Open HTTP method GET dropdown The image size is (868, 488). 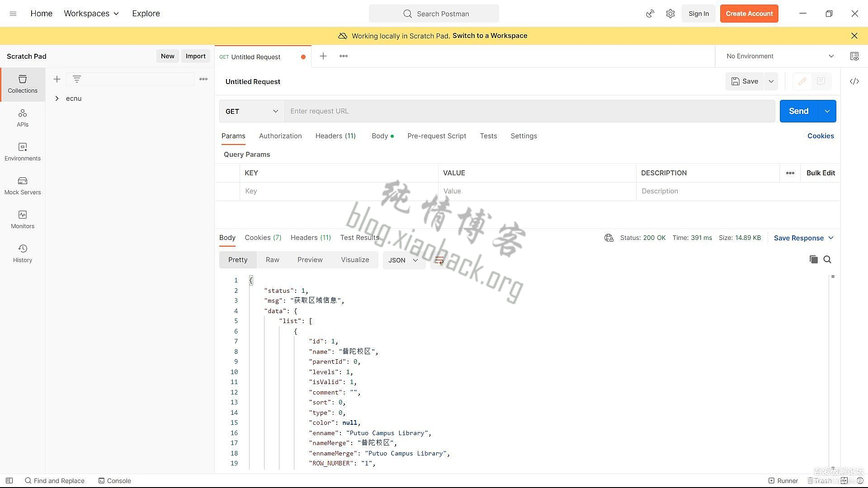[252, 111]
